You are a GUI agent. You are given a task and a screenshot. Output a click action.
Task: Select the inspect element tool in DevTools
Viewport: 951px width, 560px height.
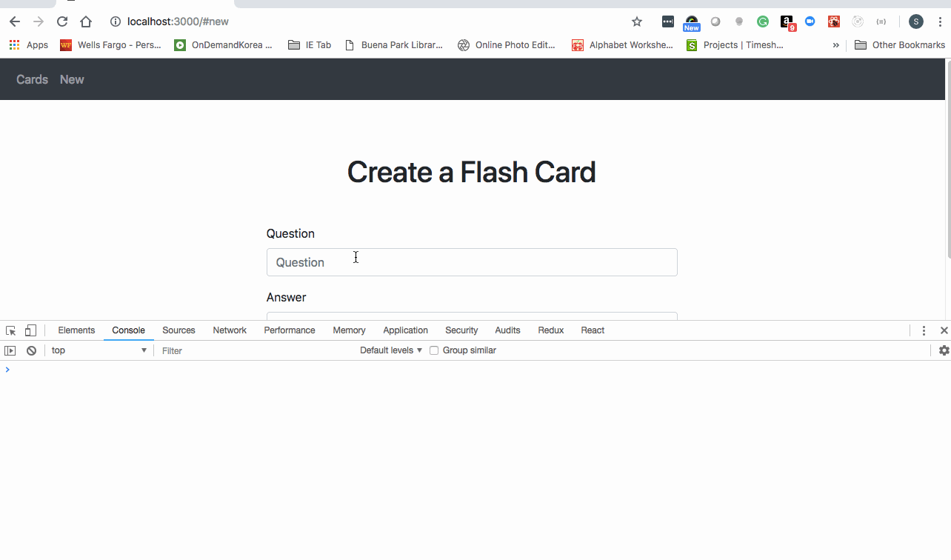click(10, 330)
